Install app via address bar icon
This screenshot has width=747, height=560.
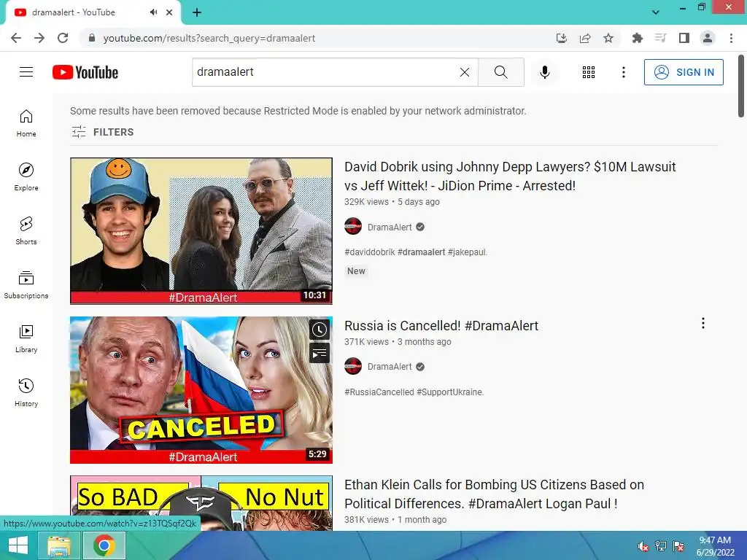pos(562,38)
